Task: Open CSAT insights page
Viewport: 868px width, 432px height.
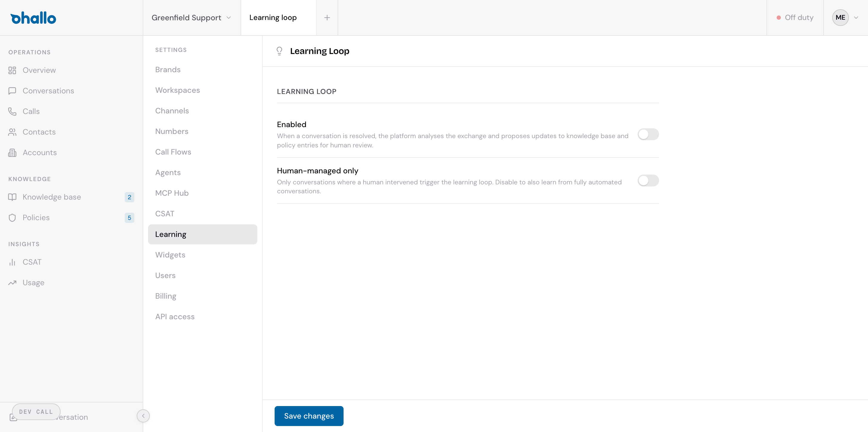Action: click(x=32, y=262)
